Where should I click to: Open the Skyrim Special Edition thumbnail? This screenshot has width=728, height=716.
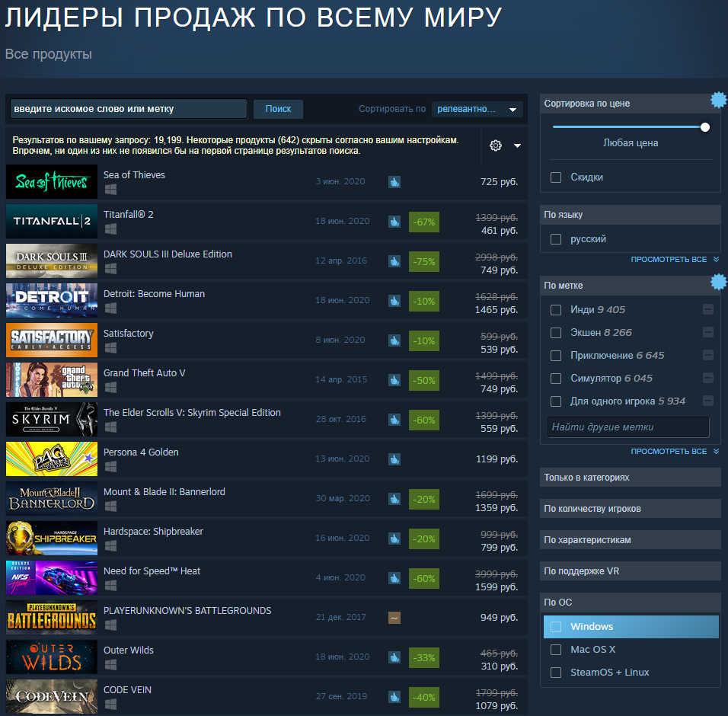(52, 419)
